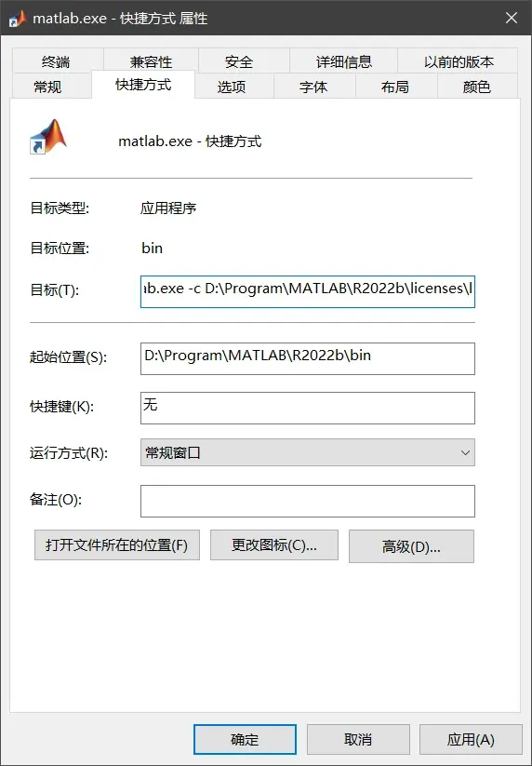The height and width of the screenshot is (766, 532).
Task: Click the MATLAB icon in title bar
Action: (17, 19)
